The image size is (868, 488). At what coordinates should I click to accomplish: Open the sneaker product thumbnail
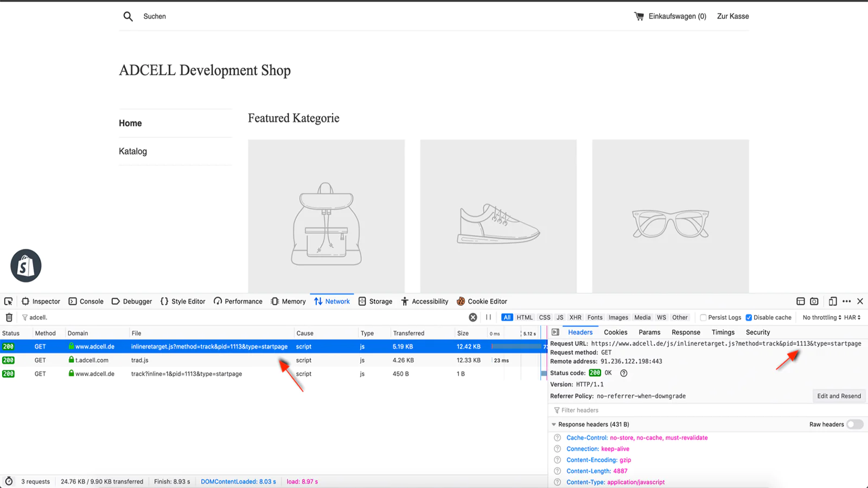[x=499, y=216]
